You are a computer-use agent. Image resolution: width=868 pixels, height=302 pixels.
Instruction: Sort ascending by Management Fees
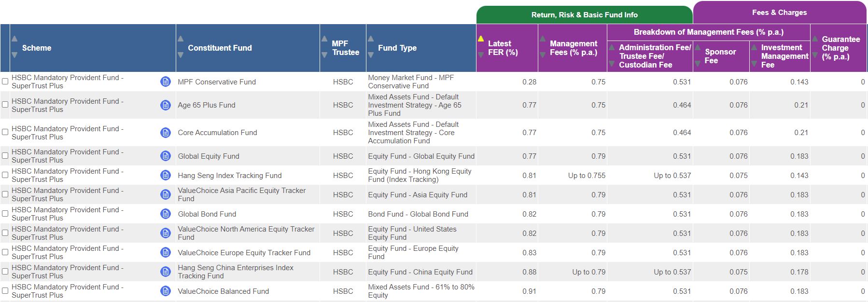[543, 39]
